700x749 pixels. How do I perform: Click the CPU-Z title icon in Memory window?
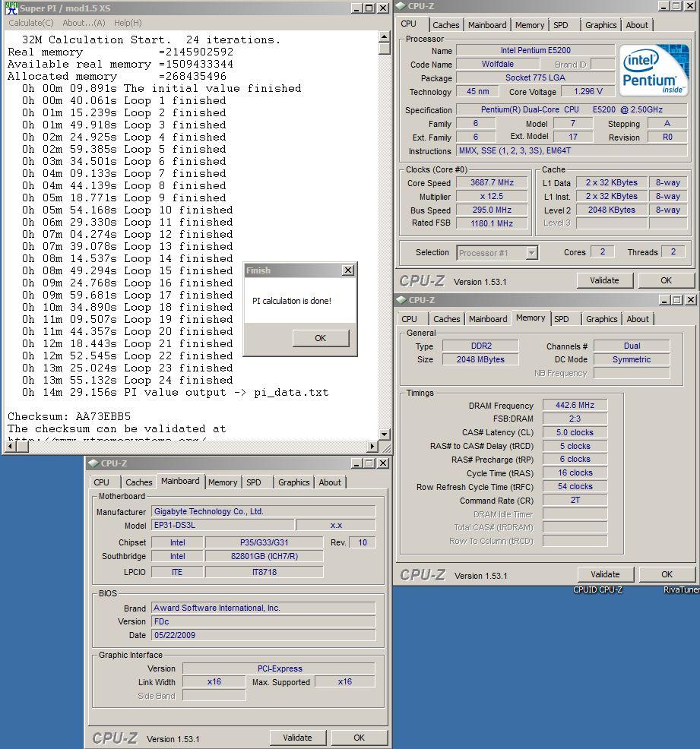point(401,300)
